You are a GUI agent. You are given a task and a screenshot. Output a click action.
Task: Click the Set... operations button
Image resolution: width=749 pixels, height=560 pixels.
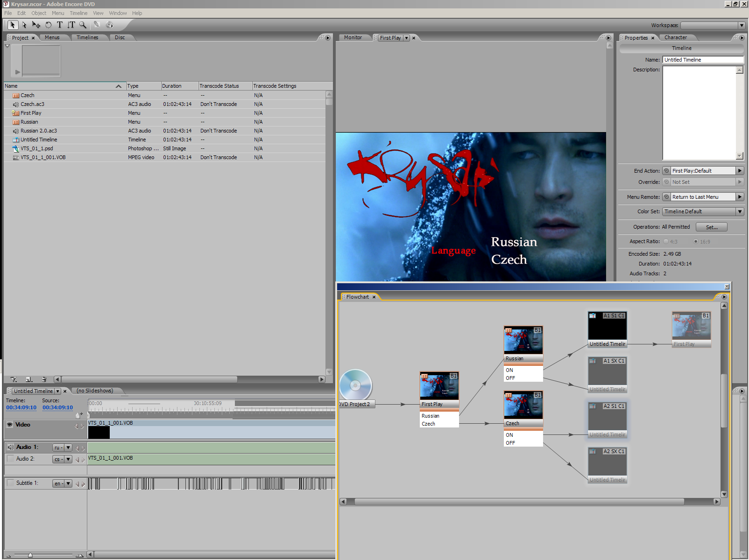click(x=712, y=227)
